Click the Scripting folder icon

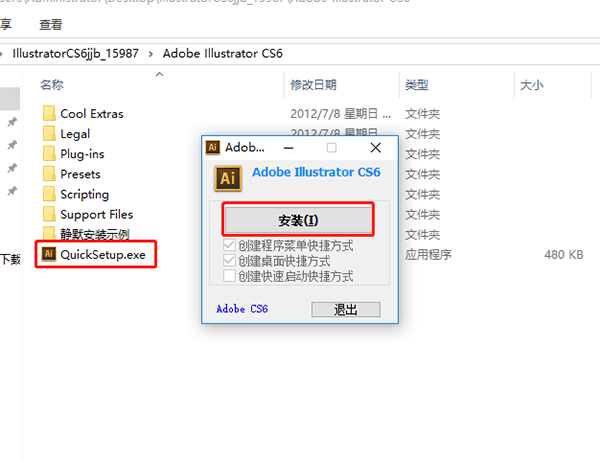point(49,194)
